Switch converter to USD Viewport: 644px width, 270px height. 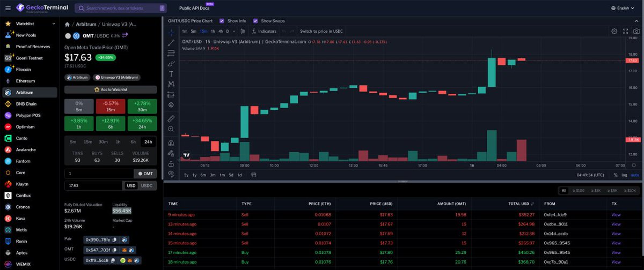point(131,185)
